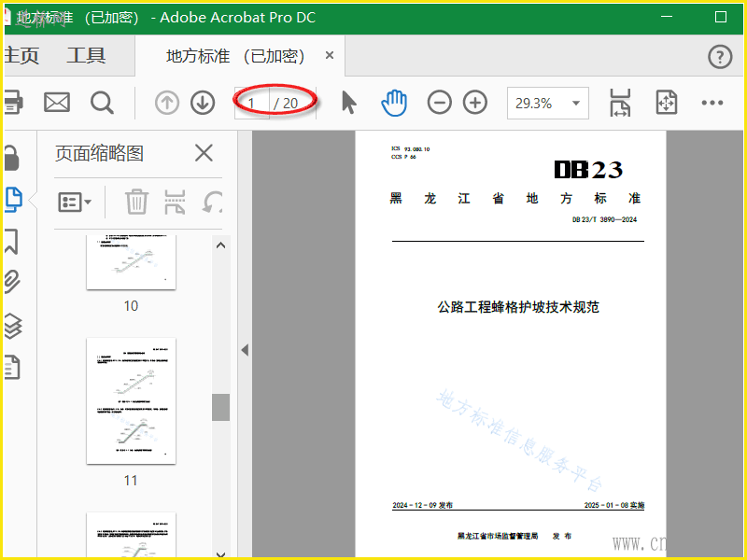Viewport: 747px width, 560px height.
Task: Click the page 11 label
Action: [131, 481]
